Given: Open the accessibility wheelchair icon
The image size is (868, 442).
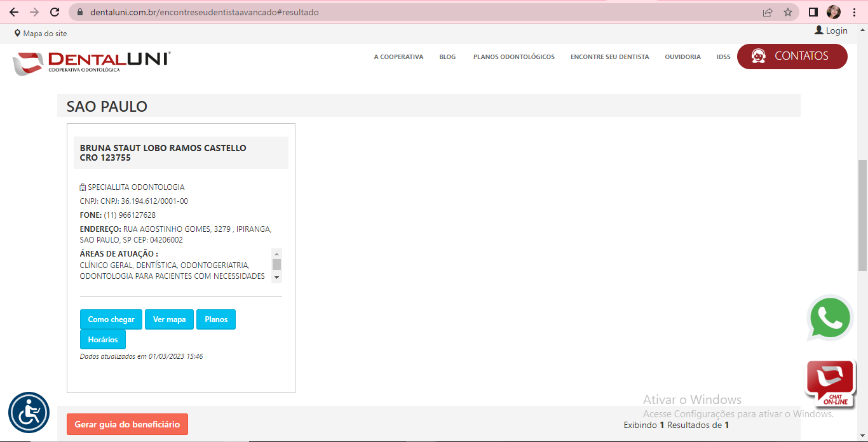Looking at the screenshot, I should click(29, 413).
